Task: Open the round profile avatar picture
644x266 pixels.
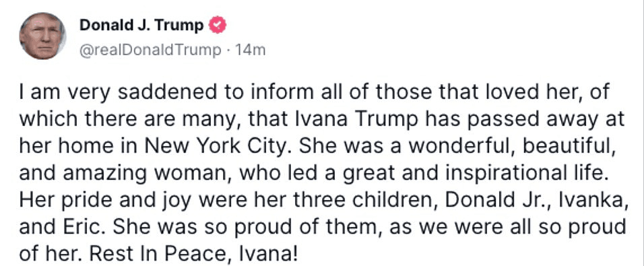Action: click(42, 36)
